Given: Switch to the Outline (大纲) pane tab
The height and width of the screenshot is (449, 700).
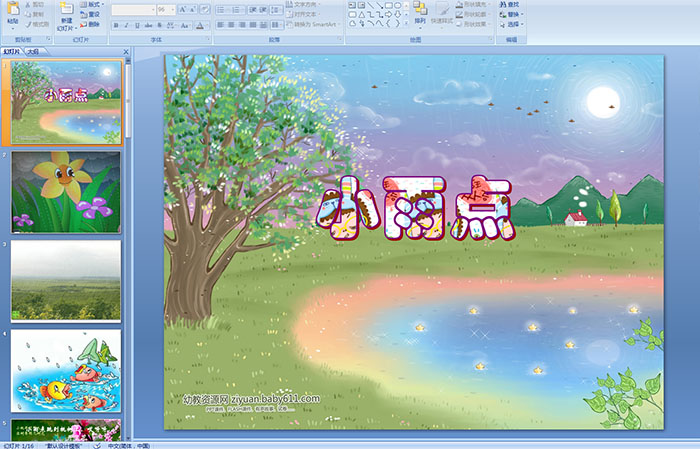Looking at the screenshot, I should [33, 52].
